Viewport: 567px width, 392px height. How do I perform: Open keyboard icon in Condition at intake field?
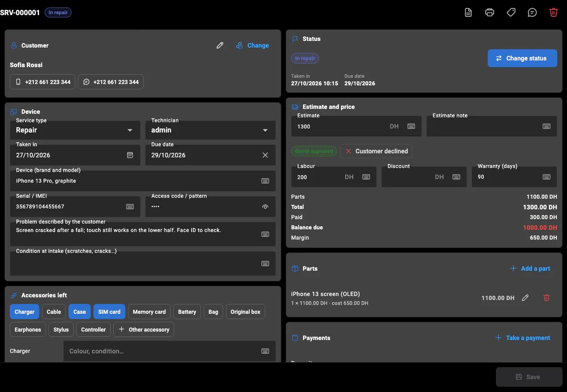(x=265, y=264)
